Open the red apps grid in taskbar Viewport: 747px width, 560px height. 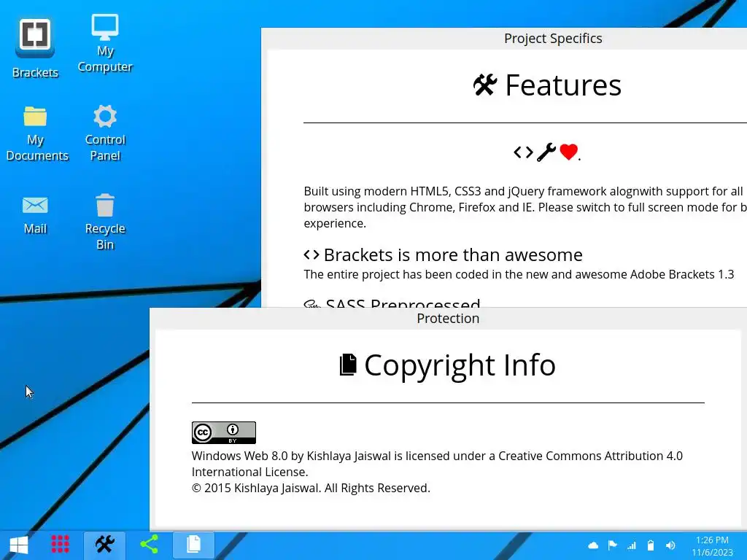(61, 544)
